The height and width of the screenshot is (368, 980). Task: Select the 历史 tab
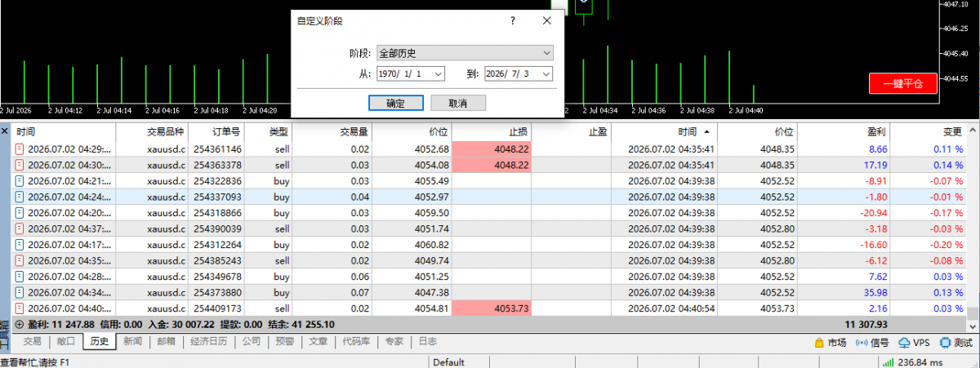click(x=100, y=342)
